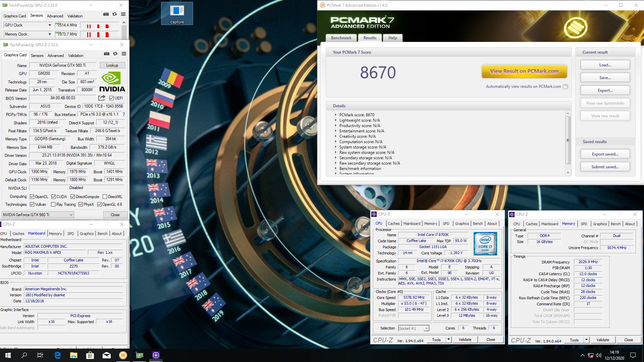
Task: Show hidden system tray icons
Action: point(582,355)
